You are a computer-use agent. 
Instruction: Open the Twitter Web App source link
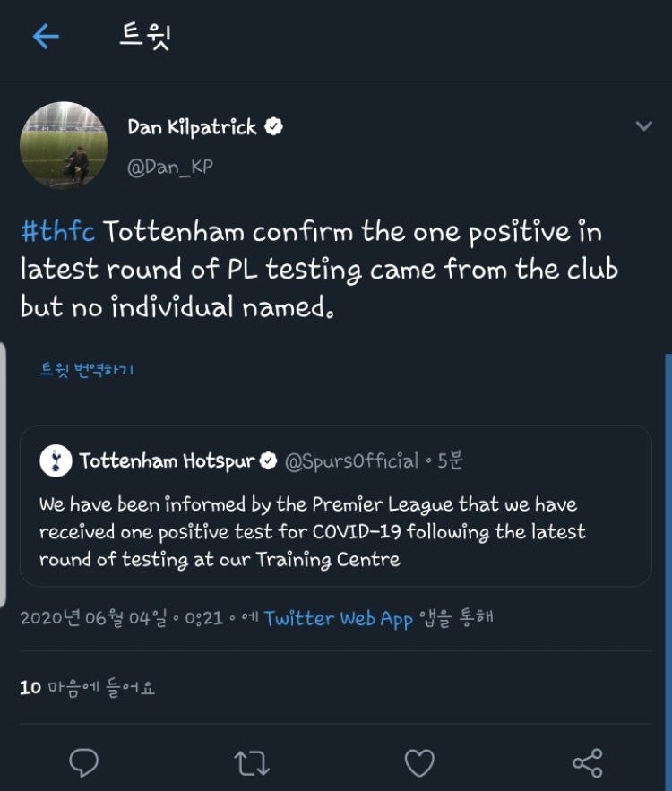(x=339, y=618)
